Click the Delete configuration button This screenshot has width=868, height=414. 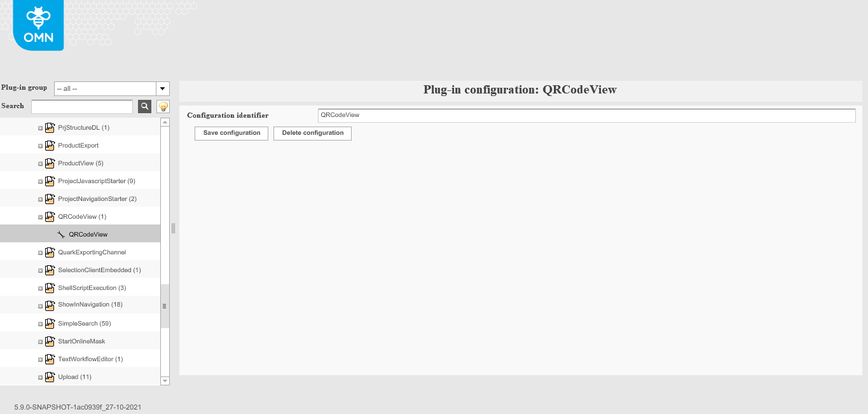(x=312, y=133)
